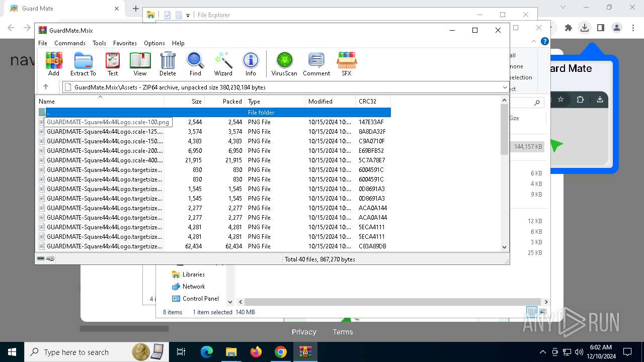Open the View toolbar icon
The image size is (644, 362).
140,64
